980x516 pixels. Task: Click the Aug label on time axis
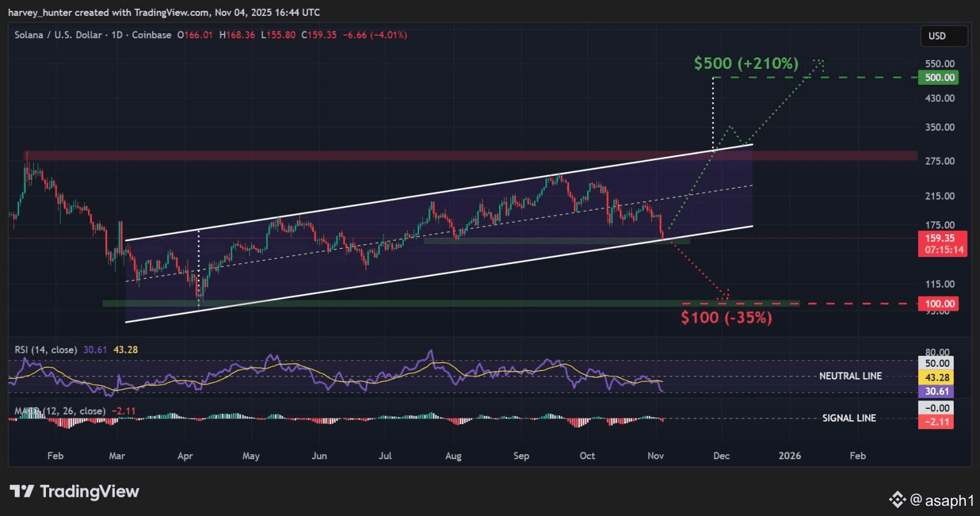452,455
